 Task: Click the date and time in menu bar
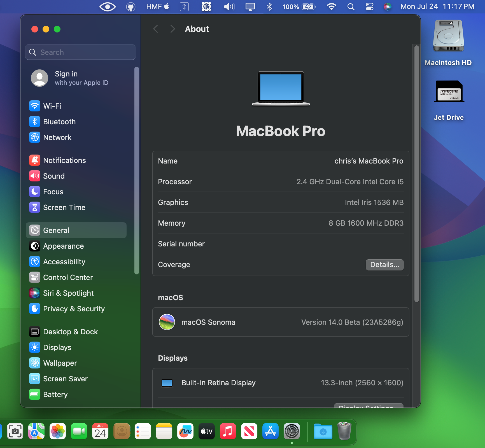pos(437,7)
